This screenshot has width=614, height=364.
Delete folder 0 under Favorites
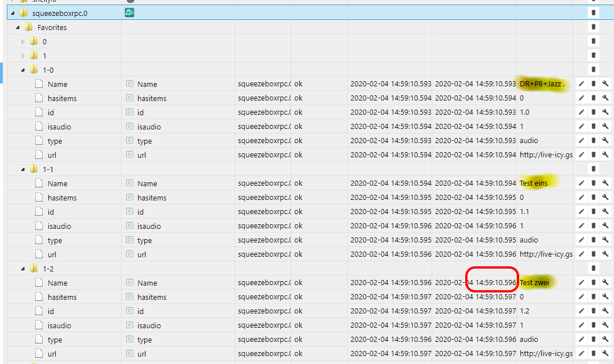[593, 41]
